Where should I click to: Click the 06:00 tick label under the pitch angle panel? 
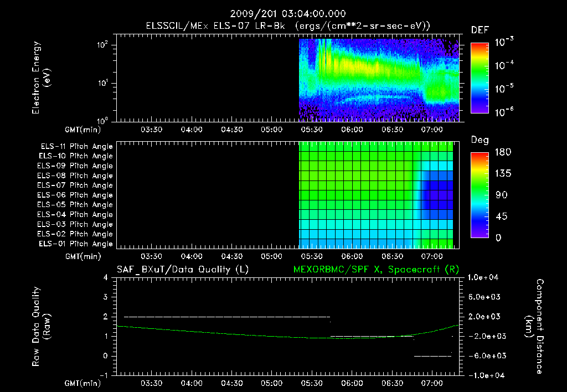352,256
